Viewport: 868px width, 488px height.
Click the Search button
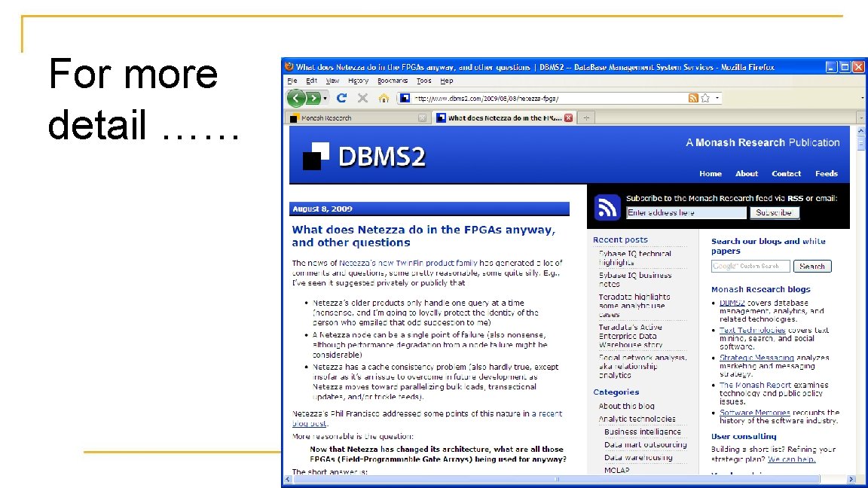point(812,266)
